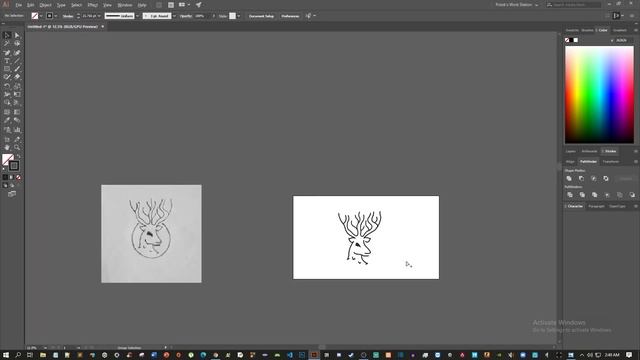Select the Hand tool
Viewport: 640px width, 360px height.
(x=7, y=147)
